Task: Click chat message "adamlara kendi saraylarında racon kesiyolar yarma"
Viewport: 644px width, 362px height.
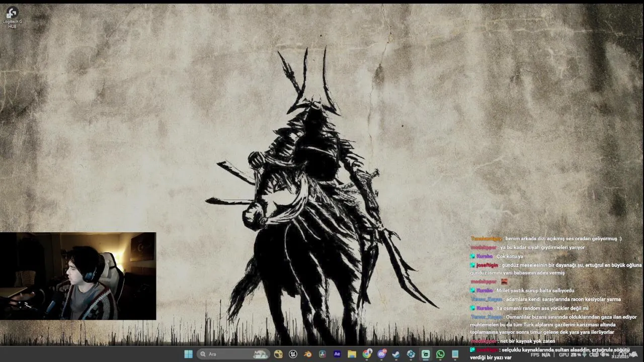Action: tap(563, 300)
